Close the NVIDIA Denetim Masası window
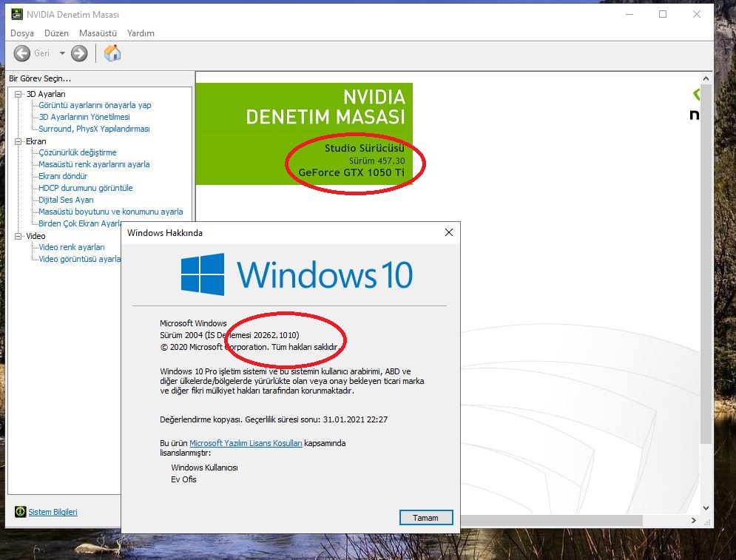This screenshot has height=560, width=736. click(697, 14)
